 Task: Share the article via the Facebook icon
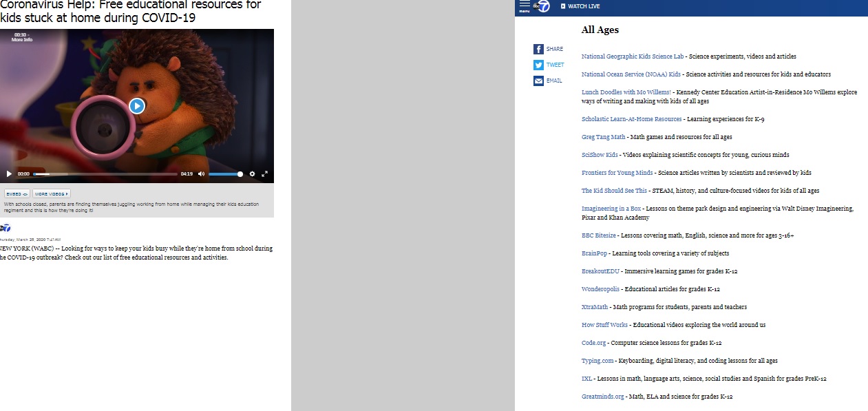click(538, 49)
